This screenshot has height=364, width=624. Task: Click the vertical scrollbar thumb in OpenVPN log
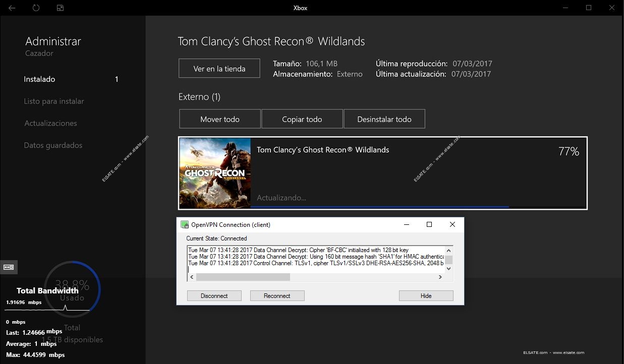pyautogui.click(x=449, y=260)
